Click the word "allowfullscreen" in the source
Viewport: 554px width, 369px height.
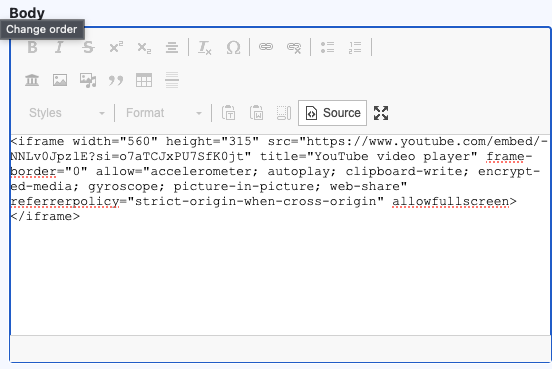coord(450,201)
